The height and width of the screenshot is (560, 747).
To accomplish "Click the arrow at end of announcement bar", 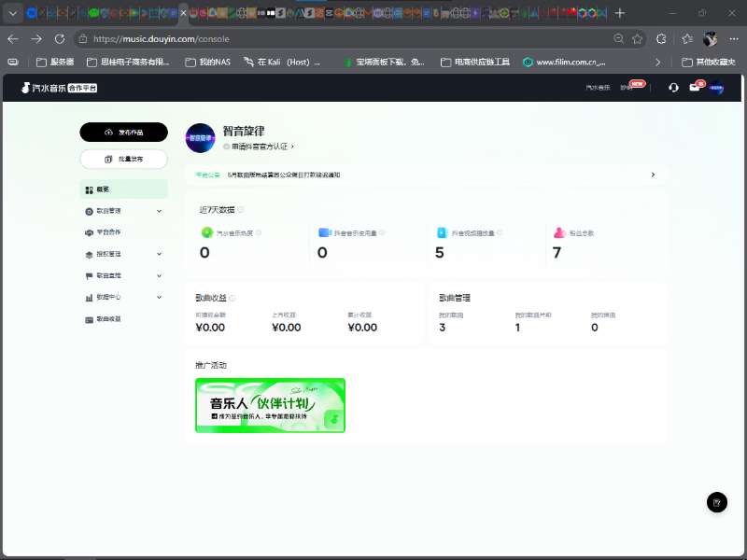I will coord(653,175).
